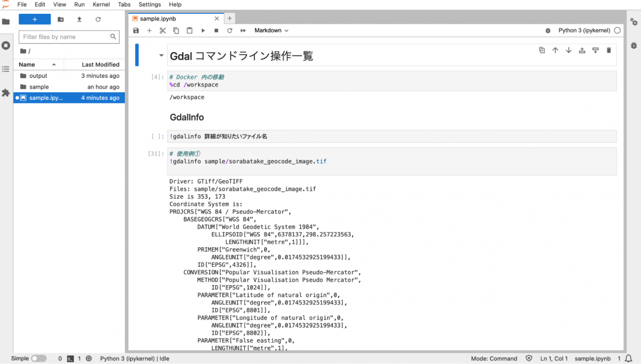Viewport: 641px width, 364px height.
Task: Restart the kernel with the circular arrow
Action: [229, 31]
